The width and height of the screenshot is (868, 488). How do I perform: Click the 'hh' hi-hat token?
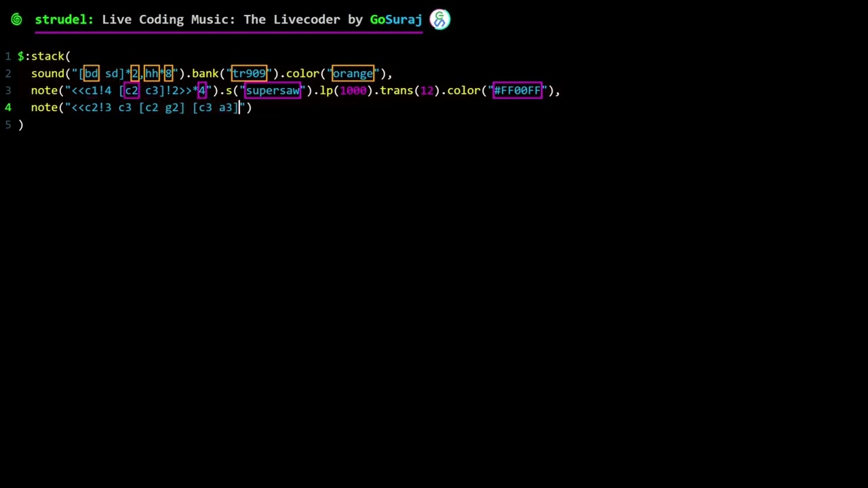(151, 73)
